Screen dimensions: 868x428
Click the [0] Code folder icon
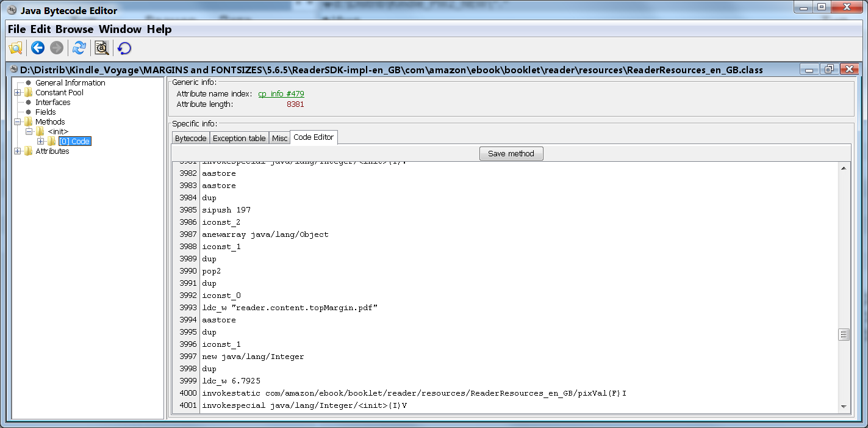(52, 141)
